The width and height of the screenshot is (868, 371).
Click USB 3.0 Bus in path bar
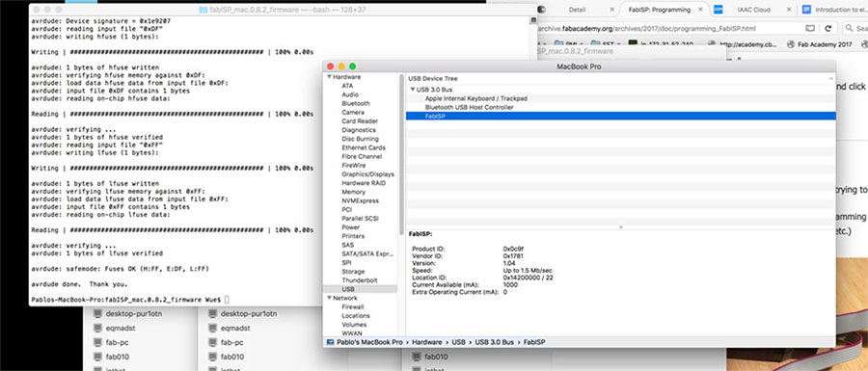(494, 342)
